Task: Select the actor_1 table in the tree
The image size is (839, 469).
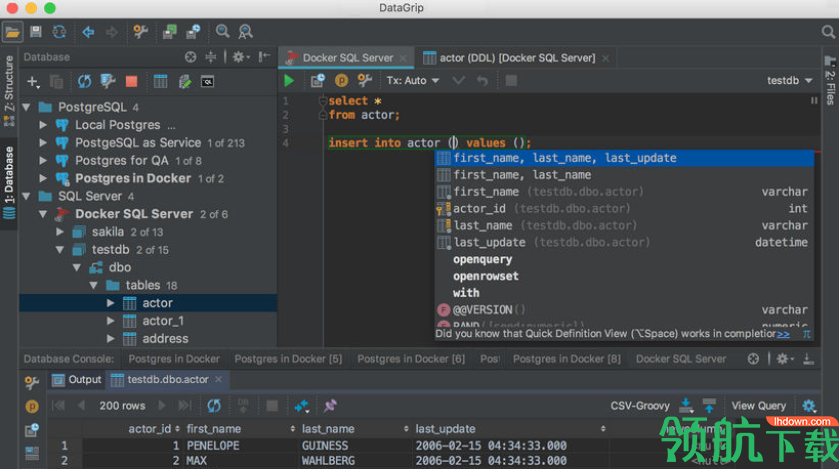Action: click(x=163, y=321)
